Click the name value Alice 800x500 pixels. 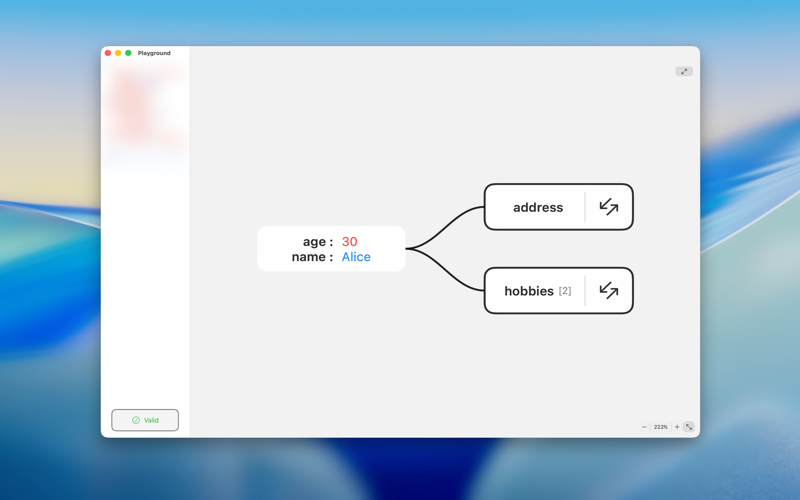pos(356,257)
